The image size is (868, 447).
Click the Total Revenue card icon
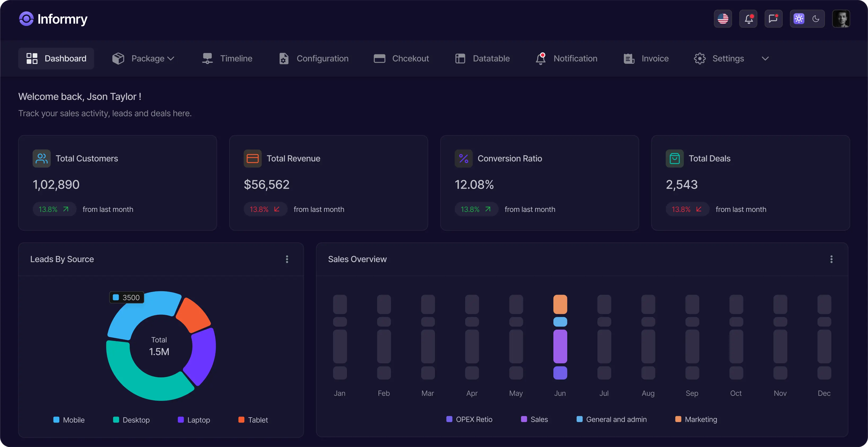tap(252, 158)
